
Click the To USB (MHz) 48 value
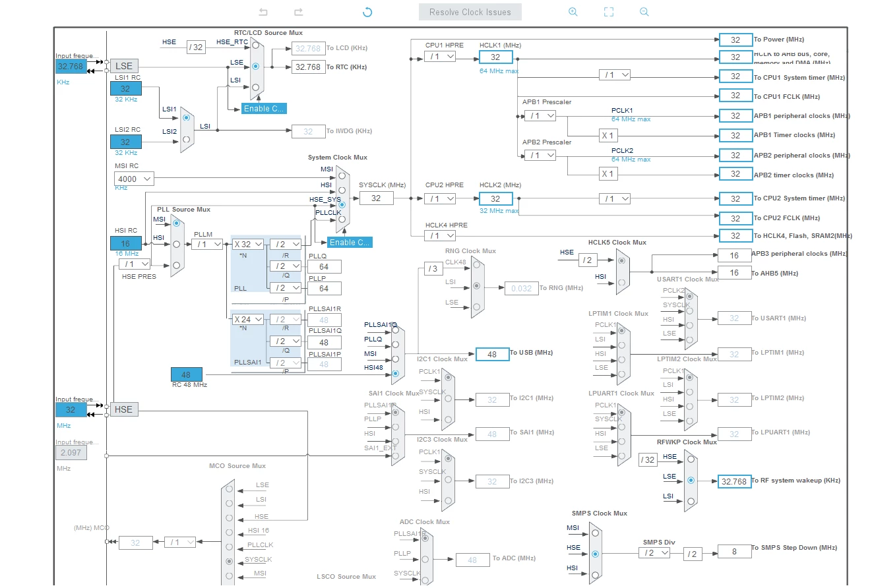492,354
